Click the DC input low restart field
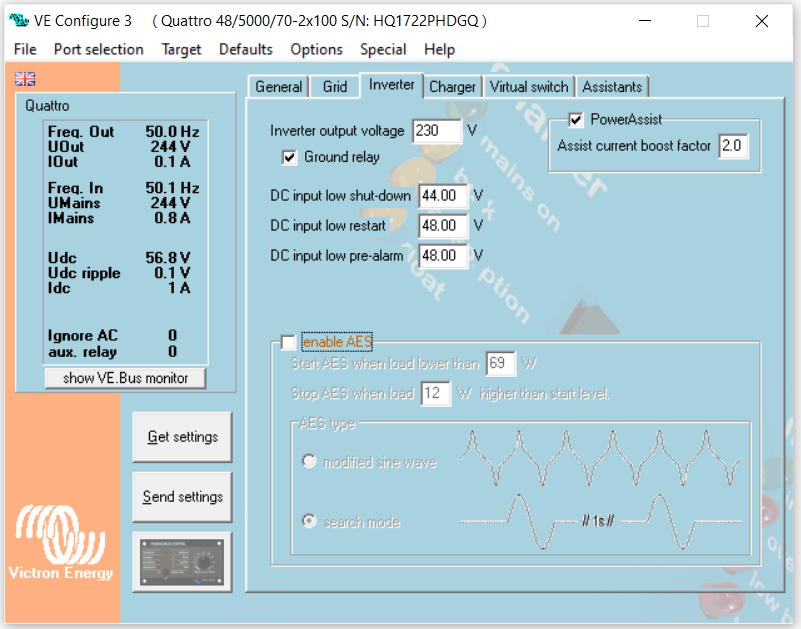This screenshot has height=629, width=801. tap(443, 225)
